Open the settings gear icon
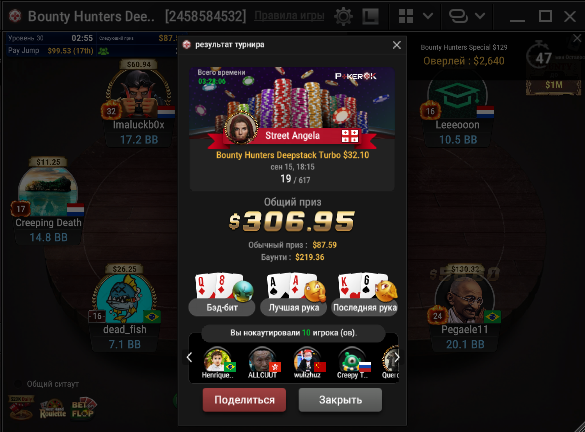Image resolution: width=585 pixels, height=432 pixels. tap(343, 16)
